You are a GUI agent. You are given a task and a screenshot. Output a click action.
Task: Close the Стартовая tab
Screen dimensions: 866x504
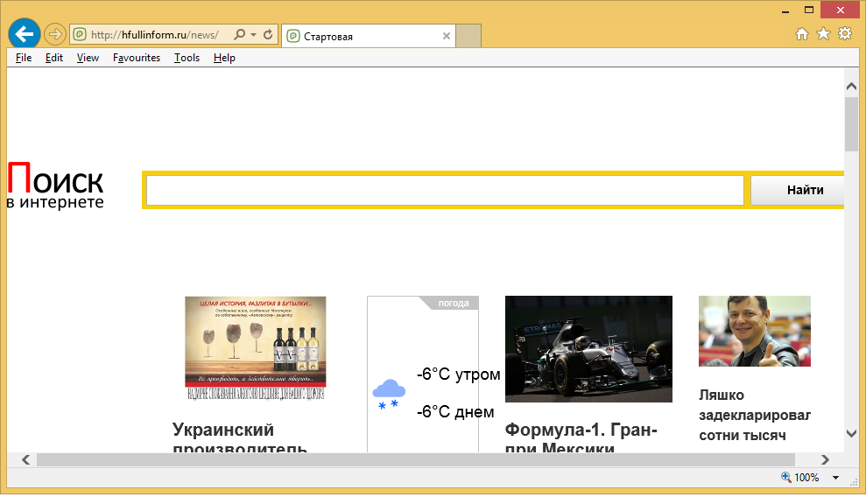pyautogui.click(x=447, y=37)
